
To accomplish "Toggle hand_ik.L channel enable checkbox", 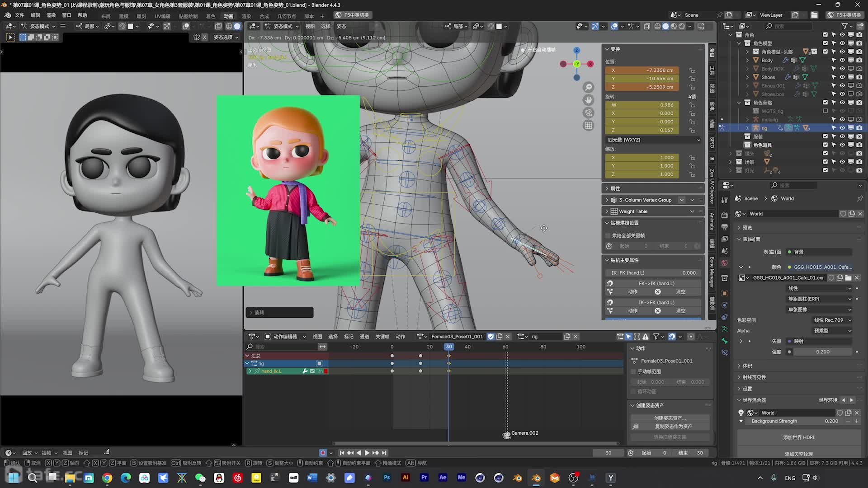I will [x=312, y=371].
